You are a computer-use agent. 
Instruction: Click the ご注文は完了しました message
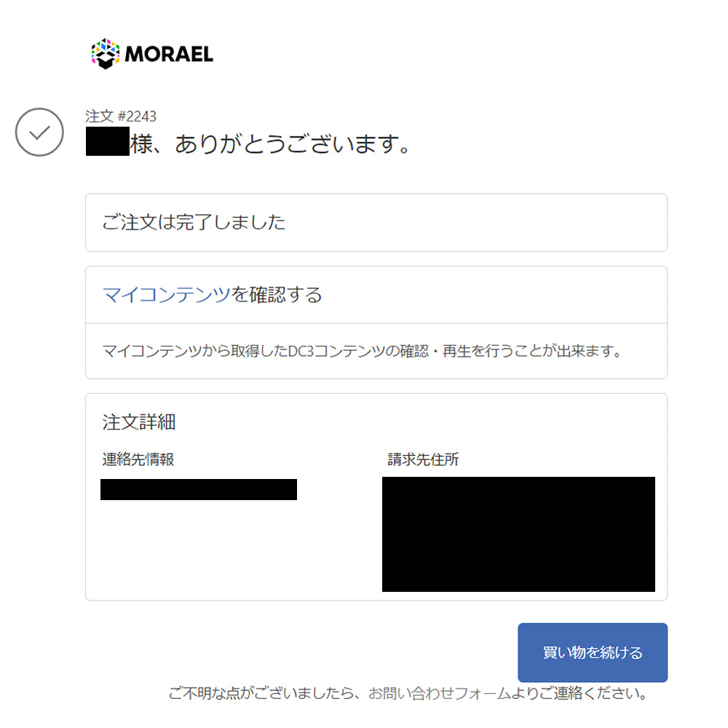[194, 222]
